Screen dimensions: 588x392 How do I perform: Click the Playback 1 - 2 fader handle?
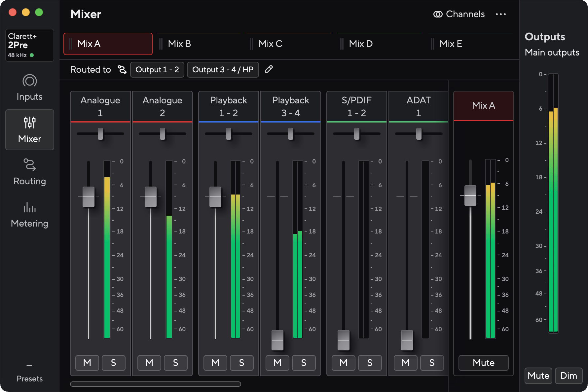(x=215, y=197)
